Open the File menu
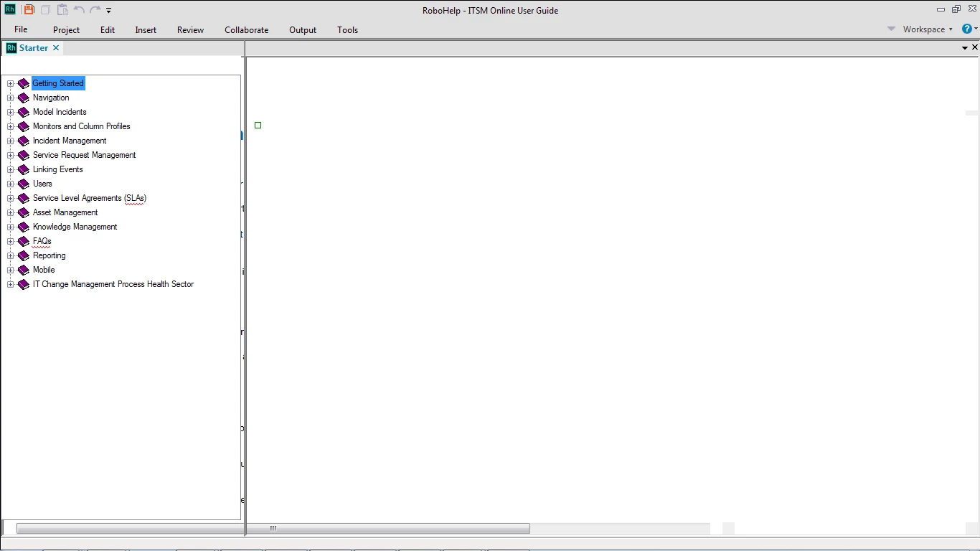 click(21, 29)
